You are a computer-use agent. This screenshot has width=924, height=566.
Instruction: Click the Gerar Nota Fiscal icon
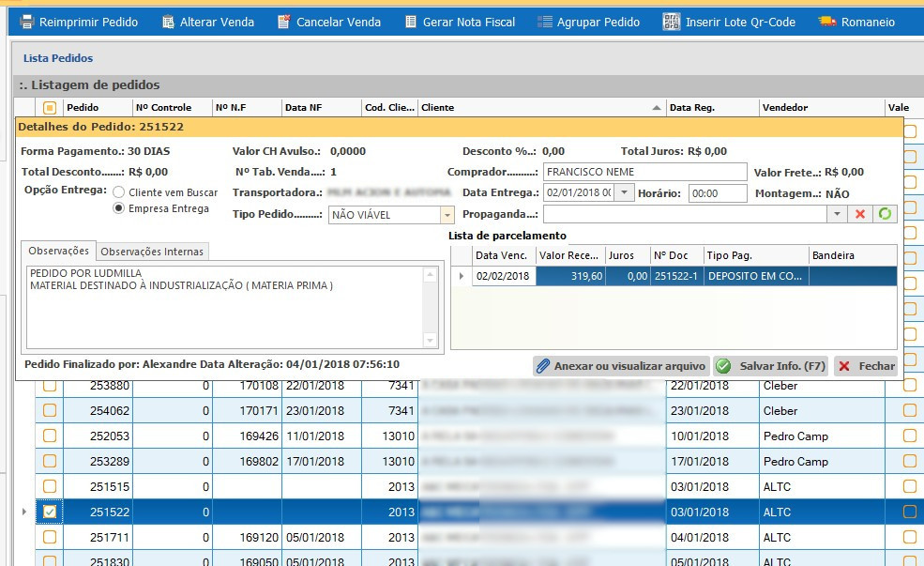(x=411, y=22)
